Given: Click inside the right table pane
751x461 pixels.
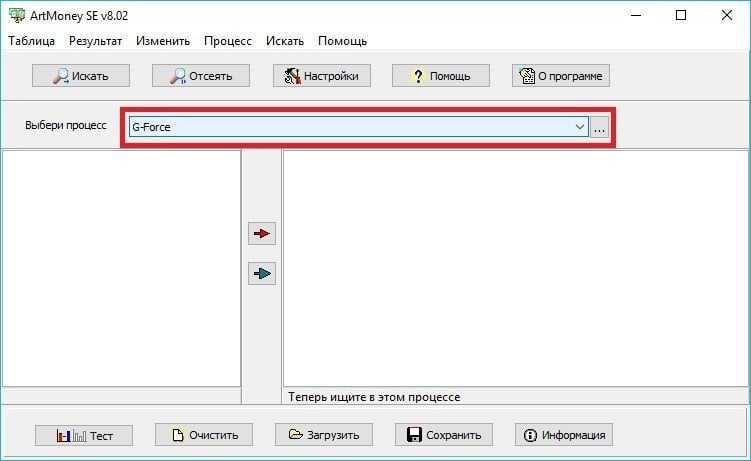Looking at the screenshot, I should coord(516,268).
